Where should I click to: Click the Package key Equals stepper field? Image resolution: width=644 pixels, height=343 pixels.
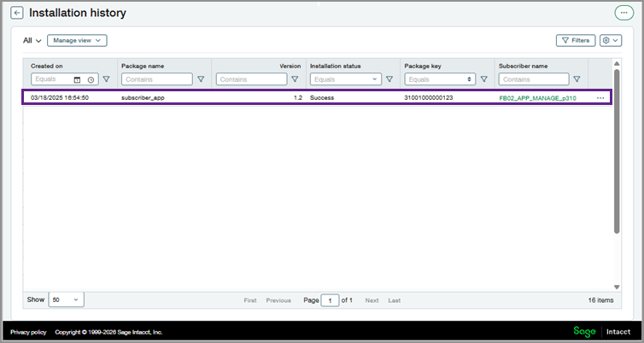tap(440, 79)
